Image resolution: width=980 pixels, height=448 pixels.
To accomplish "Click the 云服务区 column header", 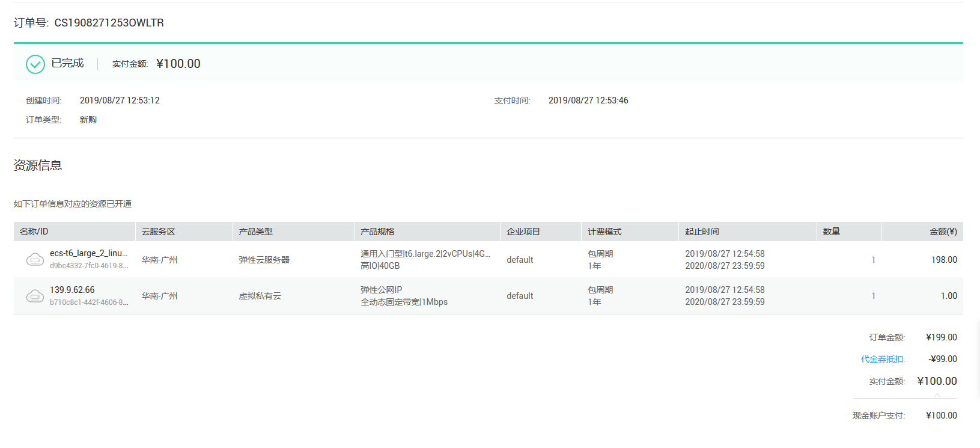I will [159, 232].
